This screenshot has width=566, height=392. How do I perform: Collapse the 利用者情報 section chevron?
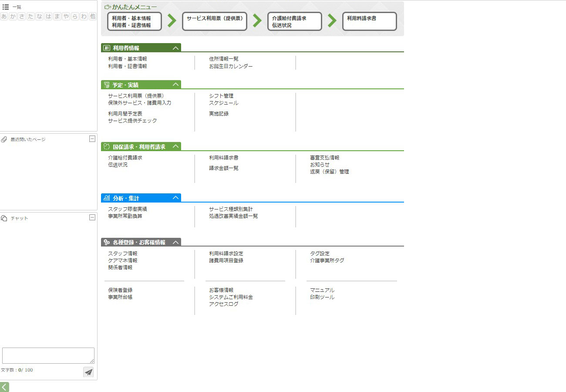(175, 48)
